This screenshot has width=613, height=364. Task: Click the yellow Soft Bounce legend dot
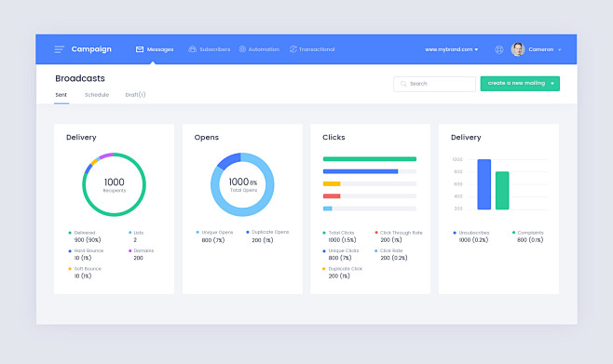point(70,269)
